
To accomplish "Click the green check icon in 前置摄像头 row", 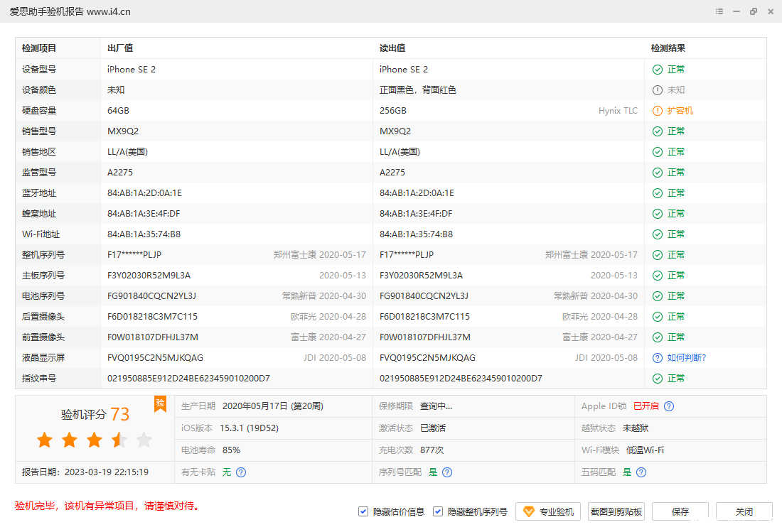I will [658, 337].
